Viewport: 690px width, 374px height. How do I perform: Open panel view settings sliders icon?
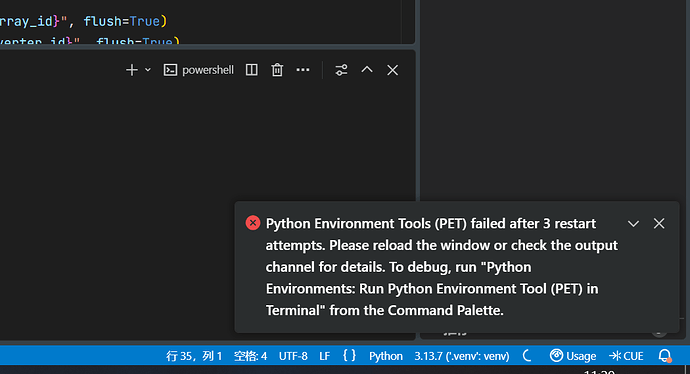[x=341, y=70]
